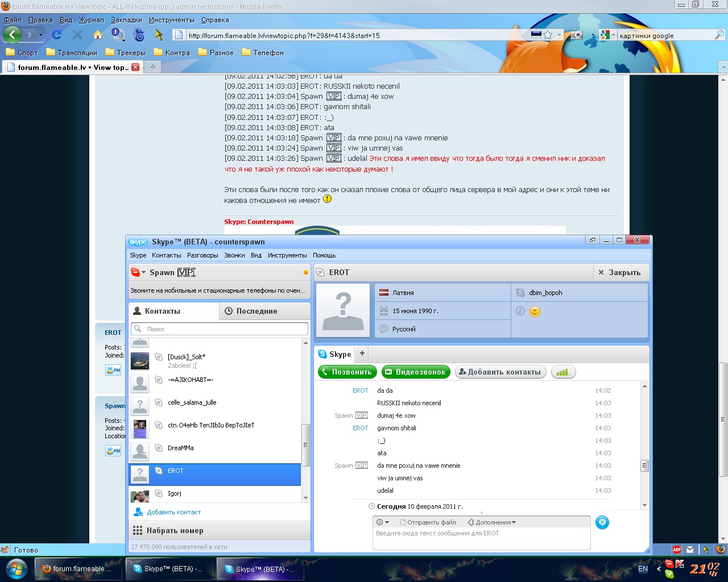
Task: Click the Firefox URL address bar
Action: coord(357,35)
